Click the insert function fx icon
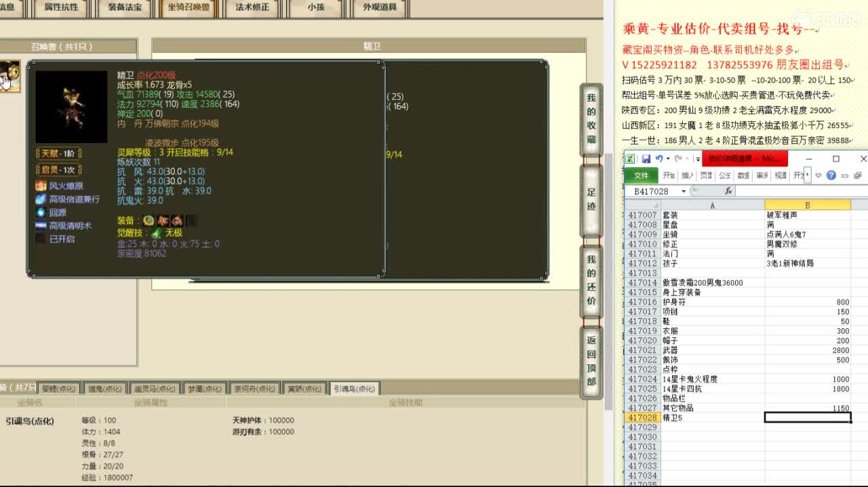This screenshot has height=487, width=868. [x=728, y=191]
